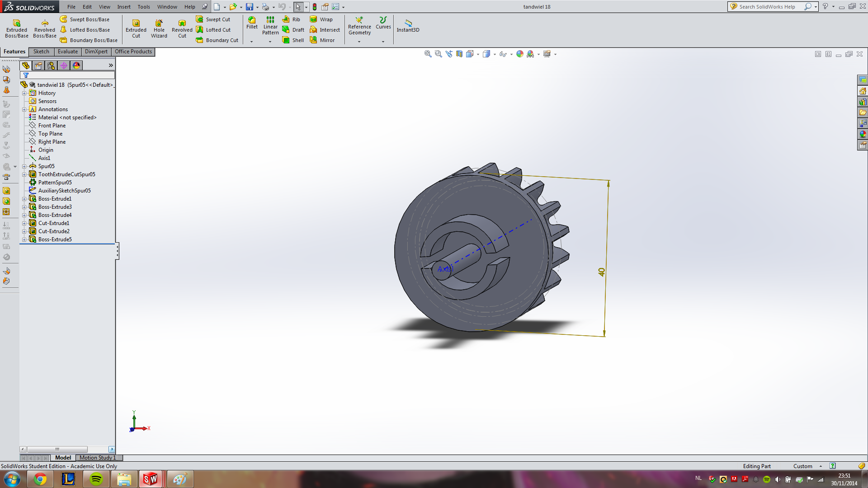Viewport: 868px width, 488px height.
Task: Select the Linear Pattern tool
Action: 270,26
